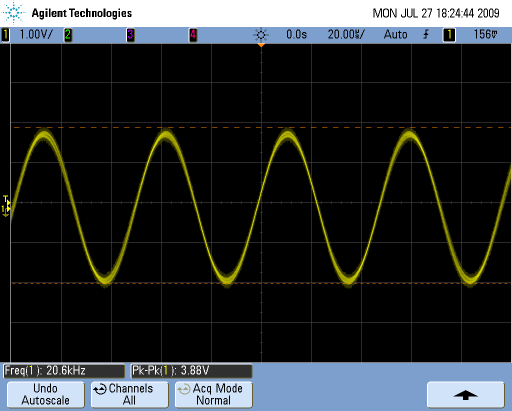Click the Undo Autoscale softkey
The width and height of the screenshot is (512, 411).
46,395
